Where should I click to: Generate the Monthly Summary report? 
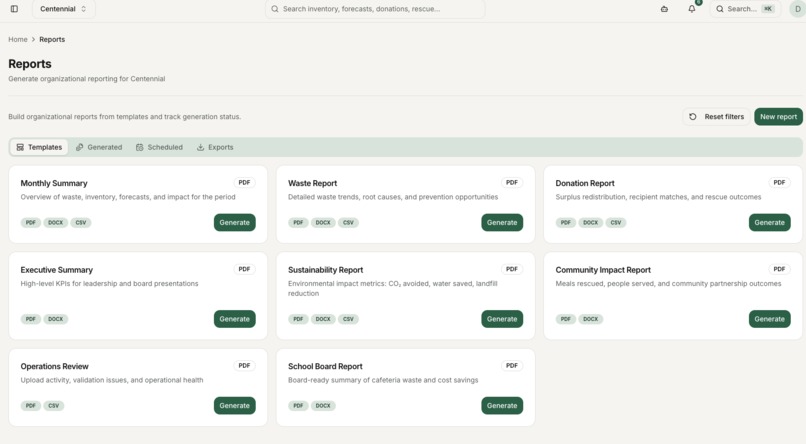pyautogui.click(x=234, y=223)
